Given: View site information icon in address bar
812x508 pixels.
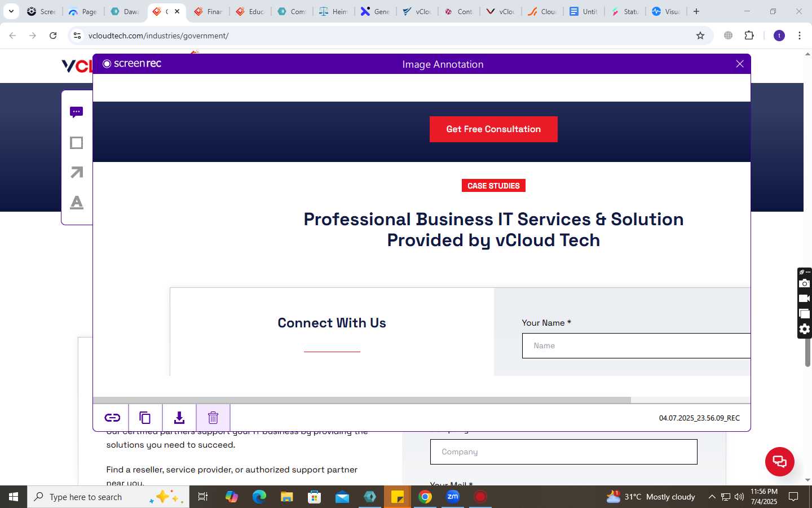Looking at the screenshot, I should tap(77, 36).
